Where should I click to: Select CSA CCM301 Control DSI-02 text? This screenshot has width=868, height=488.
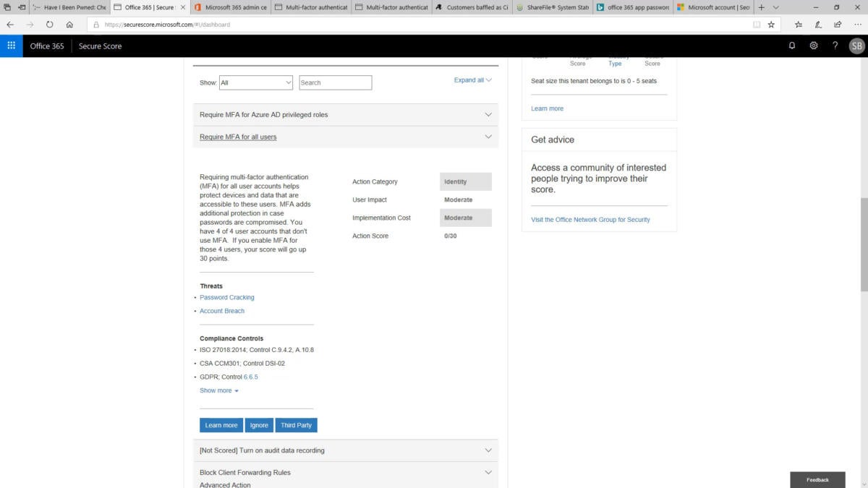242,363
